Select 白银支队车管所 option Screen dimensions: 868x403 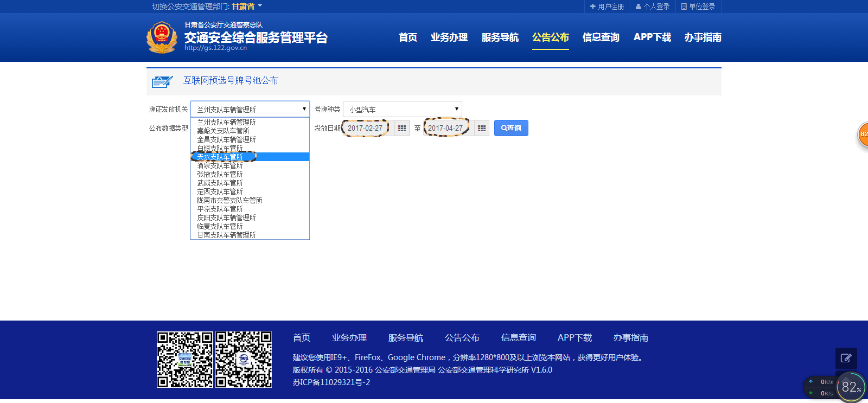click(x=250, y=148)
